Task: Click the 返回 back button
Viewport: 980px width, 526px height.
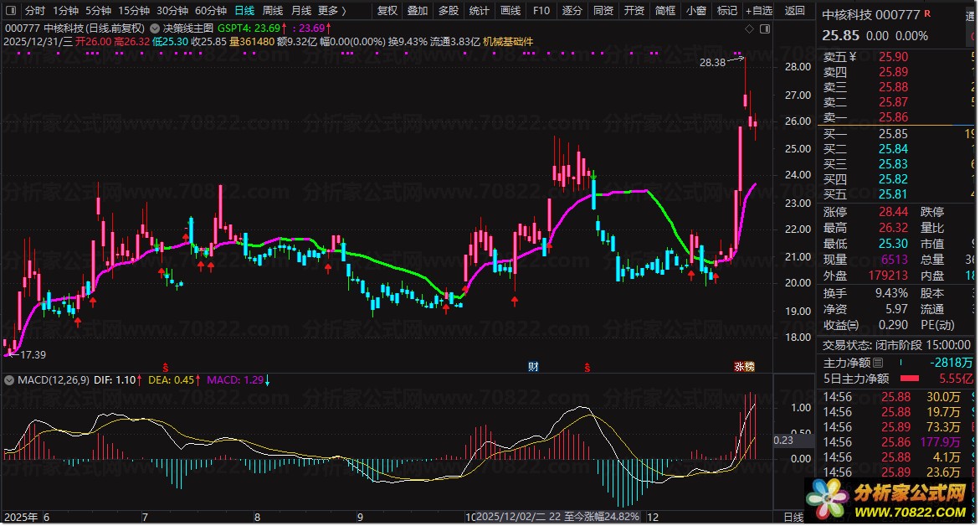Action: (x=795, y=11)
